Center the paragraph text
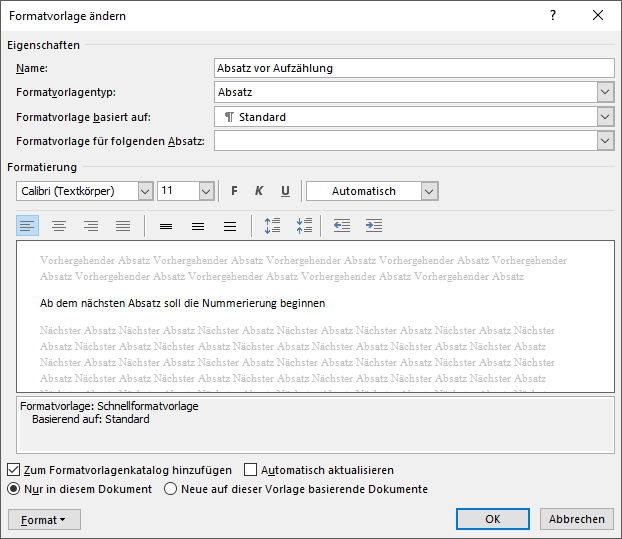The height and width of the screenshot is (539, 622). pyautogui.click(x=59, y=226)
